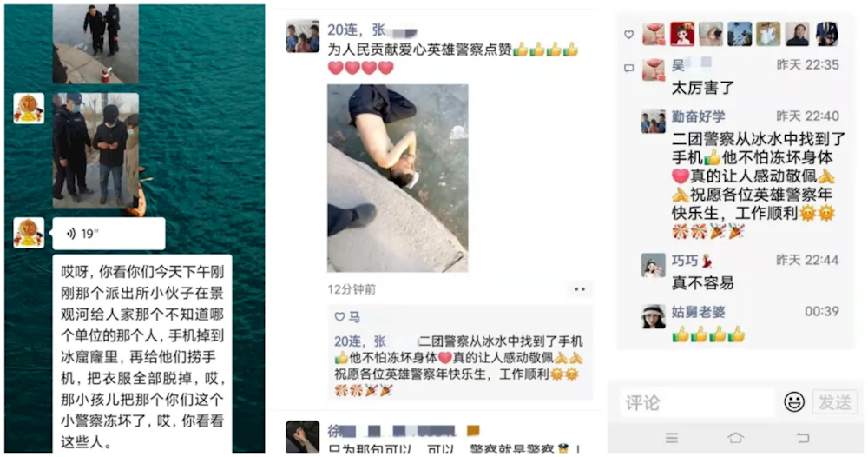Open the top chat photo of officers
The image size is (868, 457).
click(95, 44)
